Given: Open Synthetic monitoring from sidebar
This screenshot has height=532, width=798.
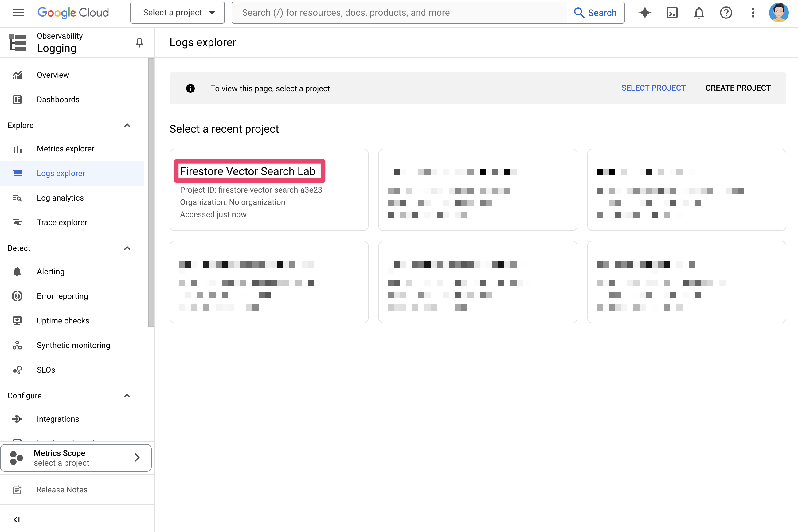Looking at the screenshot, I should point(73,345).
